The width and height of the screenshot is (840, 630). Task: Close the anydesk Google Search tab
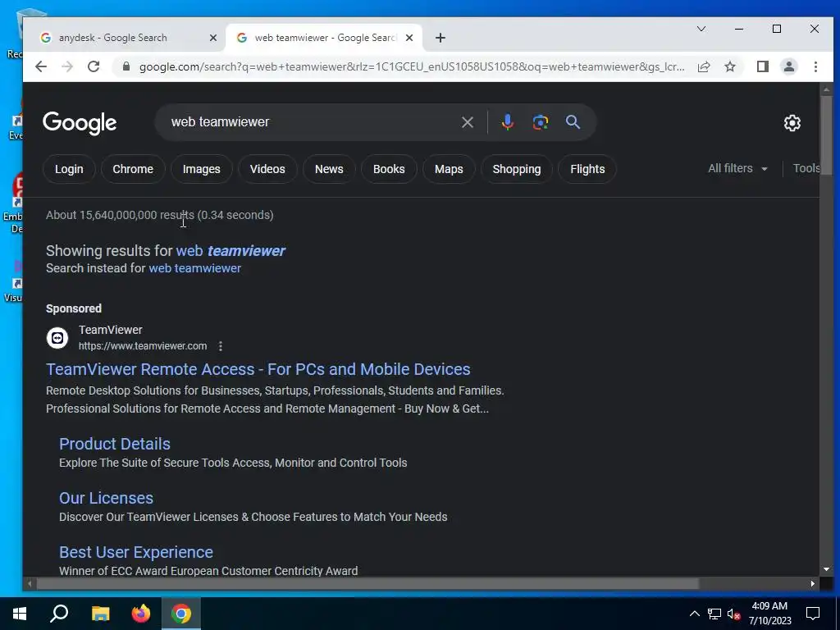tap(212, 38)
